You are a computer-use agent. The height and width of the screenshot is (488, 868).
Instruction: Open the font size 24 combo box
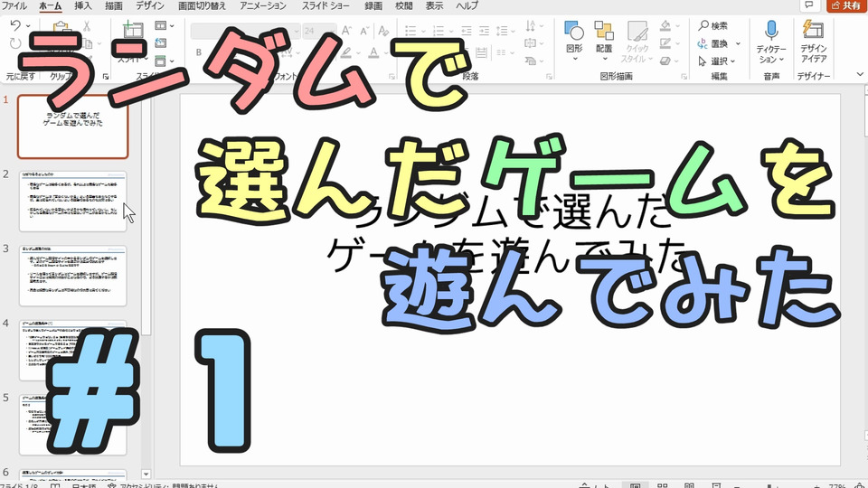[319, 31]
